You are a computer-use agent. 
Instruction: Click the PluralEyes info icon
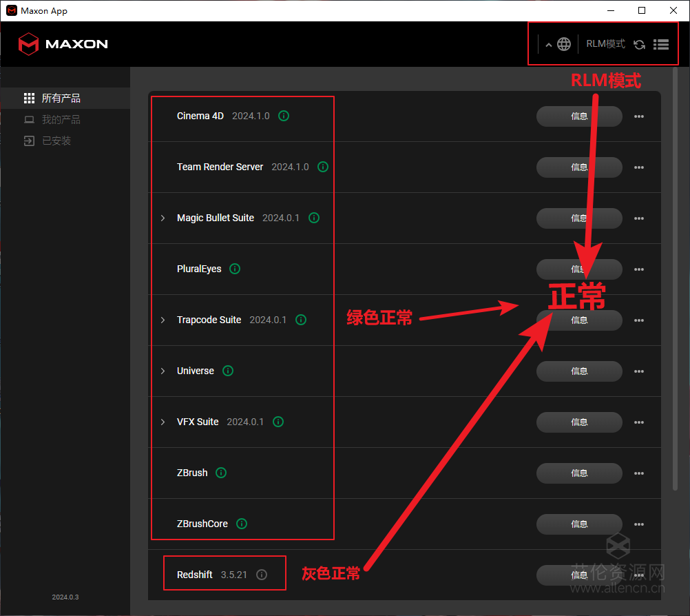235,269
